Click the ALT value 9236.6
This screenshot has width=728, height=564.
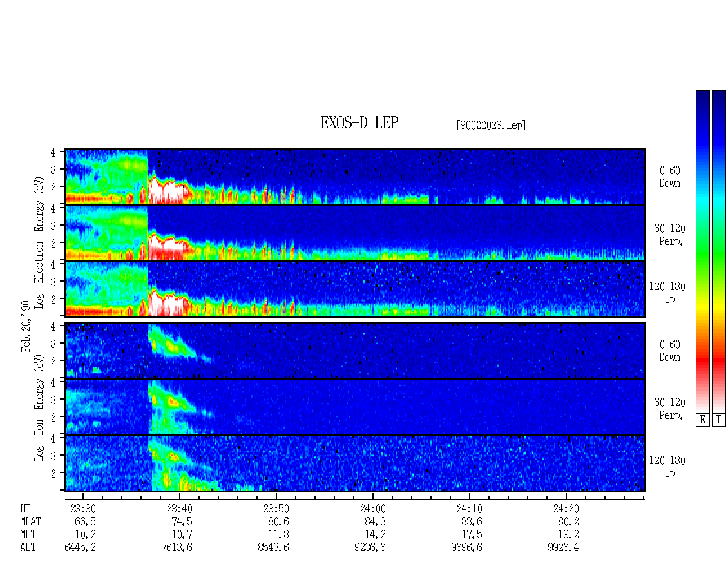pos(370,548)
